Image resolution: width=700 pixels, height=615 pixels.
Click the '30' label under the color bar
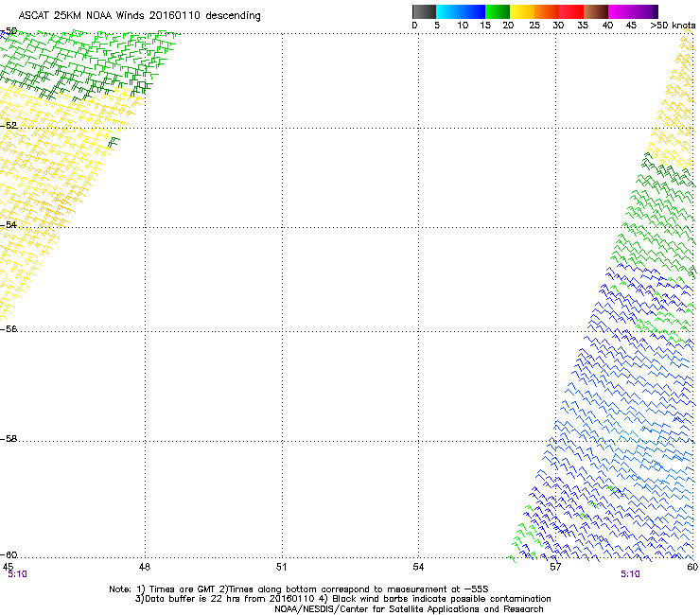pos(558,26)
